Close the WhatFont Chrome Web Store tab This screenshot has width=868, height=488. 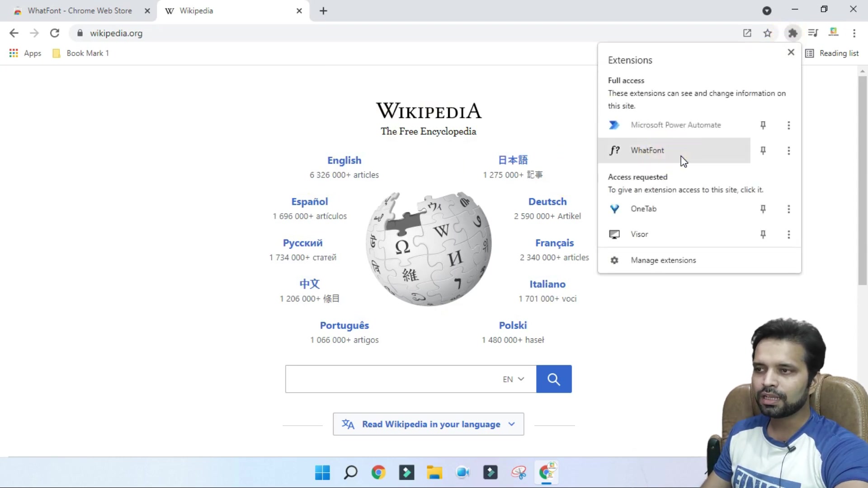point(147,11)
